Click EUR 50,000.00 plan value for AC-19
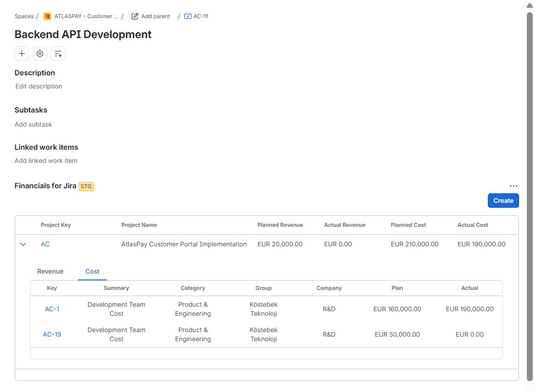This screenshot has width=535, height=392. pyautogui.click(x=397, y=335)
